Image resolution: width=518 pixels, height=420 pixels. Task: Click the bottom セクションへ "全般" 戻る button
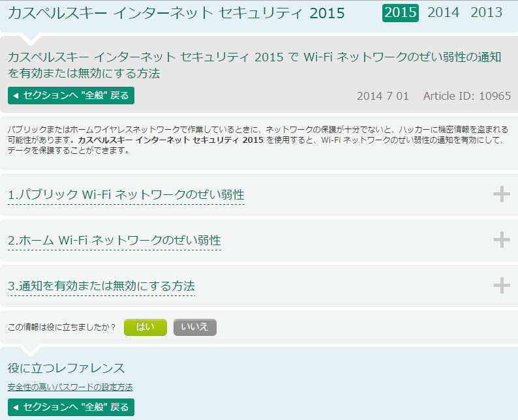[x=71, y=407]
